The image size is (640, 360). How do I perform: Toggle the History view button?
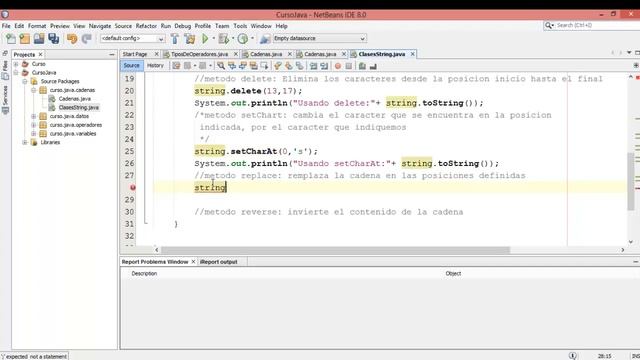click(155, 65)
